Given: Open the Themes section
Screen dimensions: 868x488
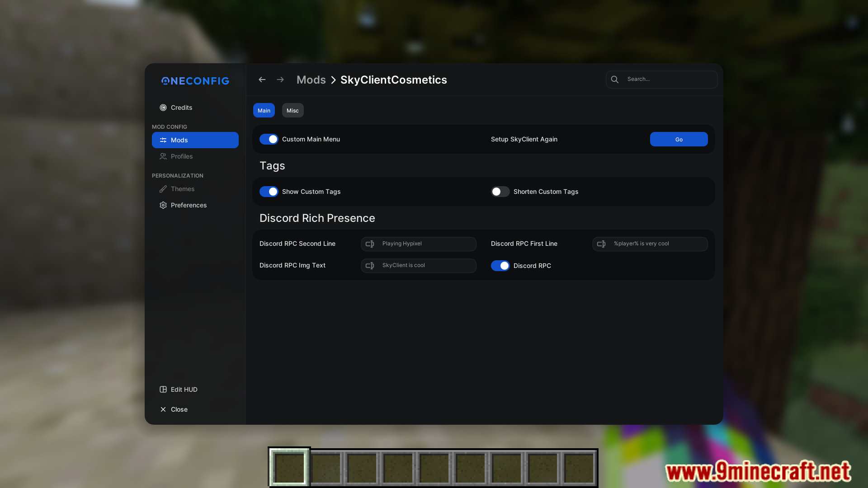Looking at the screenshot, I should (x=195, y=189).
